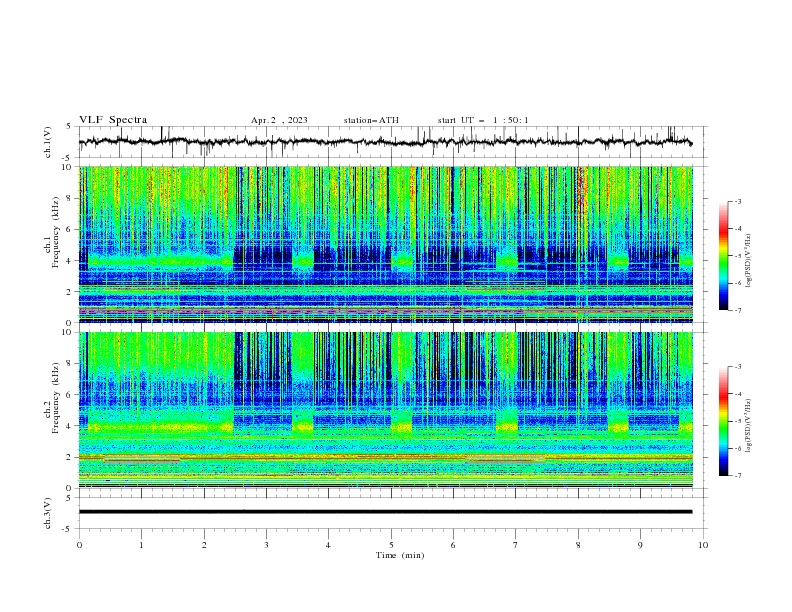792x612 pixels.
Task: Click the ch.1 'Frequency (kHz)' axis label
Action: click(56, 233)
